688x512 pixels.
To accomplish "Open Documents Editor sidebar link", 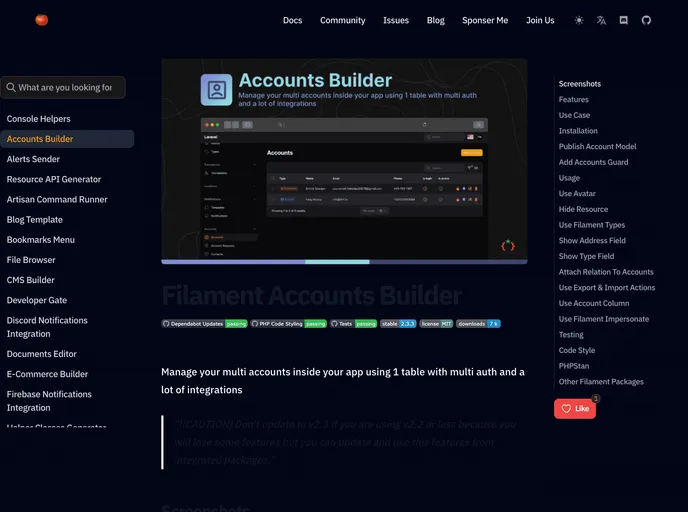I will pyautogui.click(x=42, y=354).
